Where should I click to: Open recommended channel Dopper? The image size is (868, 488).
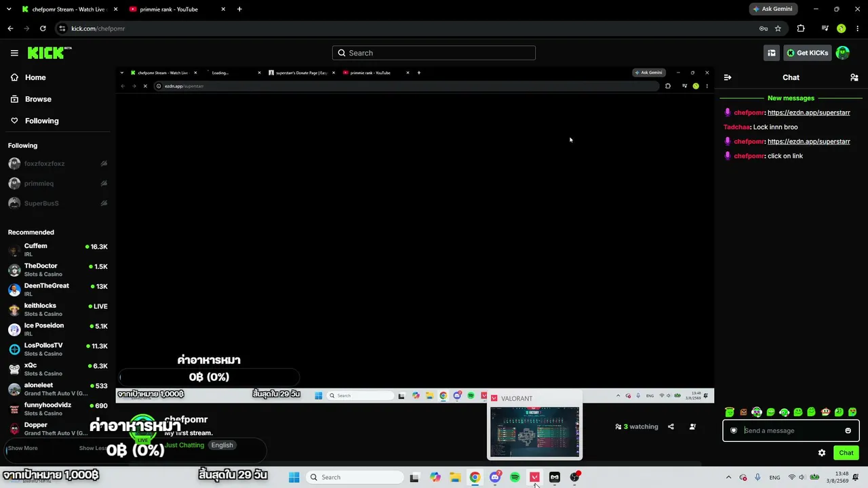pyautogui.click(x=58, y=428)
